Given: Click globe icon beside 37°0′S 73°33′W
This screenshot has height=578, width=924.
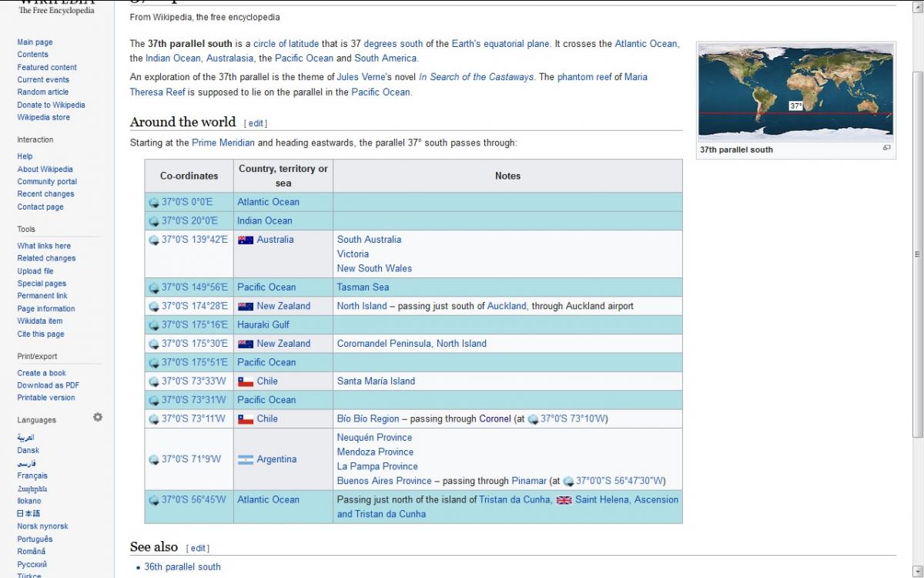Looking at the screenshot, I should click(x=154, y=381).
